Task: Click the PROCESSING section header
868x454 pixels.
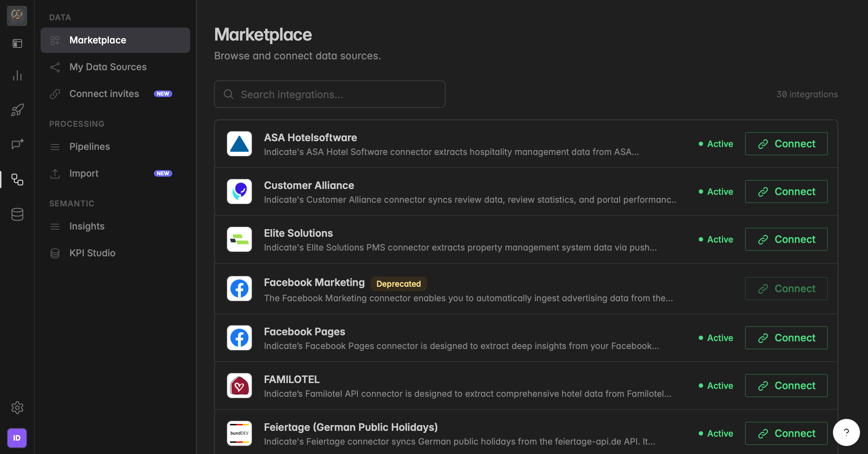Action: (x=77, y=124)
